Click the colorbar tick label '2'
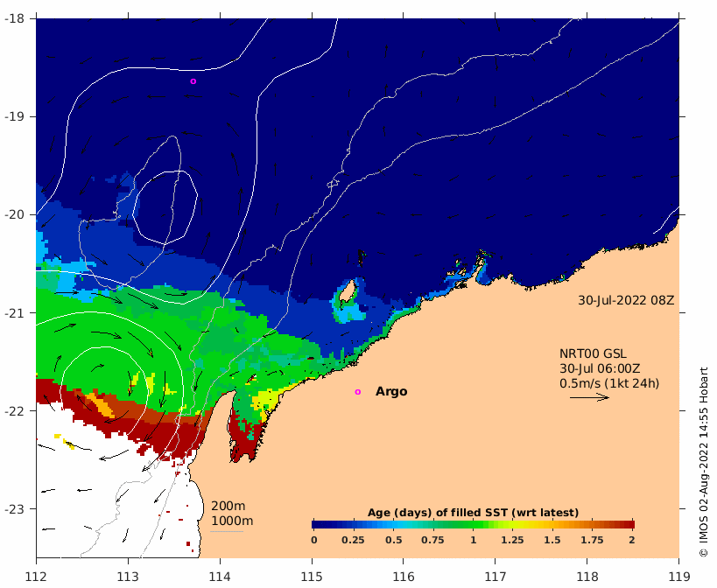717x588 pixels. (632, 540)
